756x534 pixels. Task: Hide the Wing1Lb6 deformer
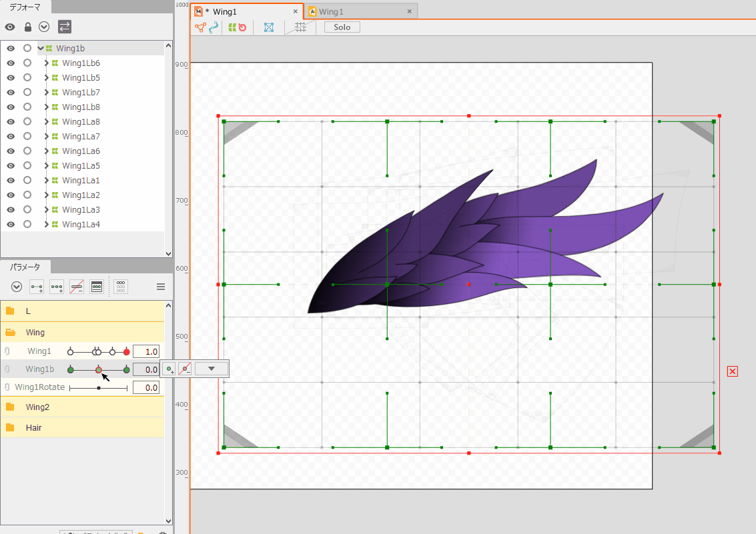(11, 63)
